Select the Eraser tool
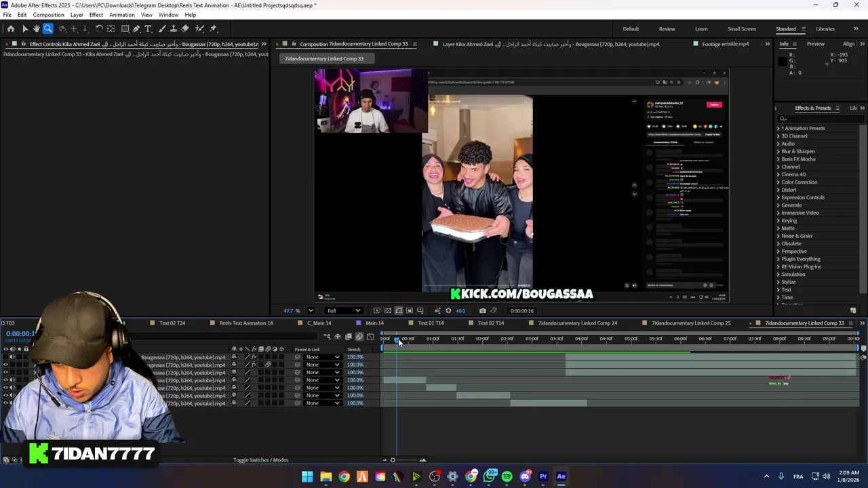The image size is (868, 488). [185, 28]
